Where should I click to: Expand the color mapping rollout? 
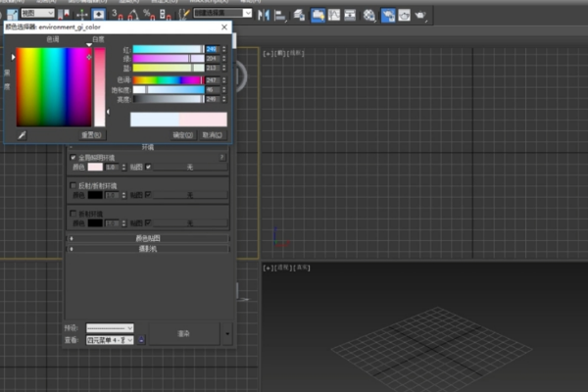click(x=148, y=238)
